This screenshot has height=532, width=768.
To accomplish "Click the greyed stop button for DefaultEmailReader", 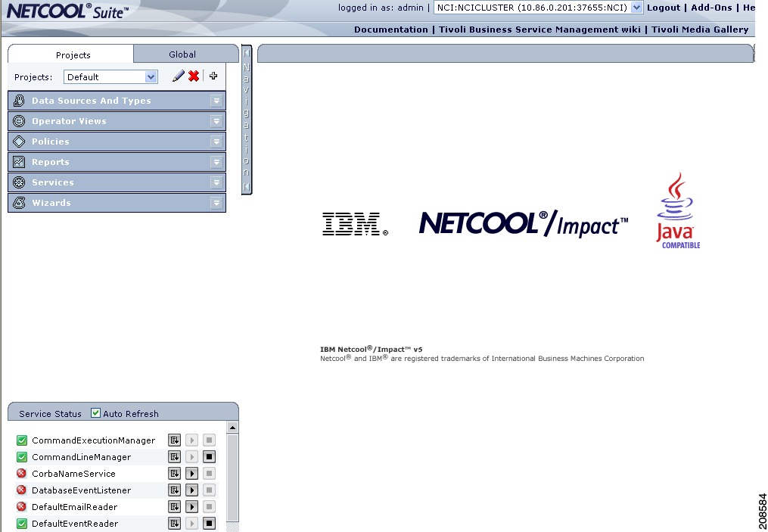I will point(209,507).
